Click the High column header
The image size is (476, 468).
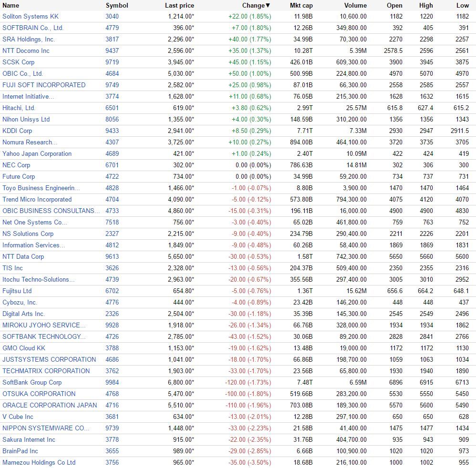[x=426, y=5]
